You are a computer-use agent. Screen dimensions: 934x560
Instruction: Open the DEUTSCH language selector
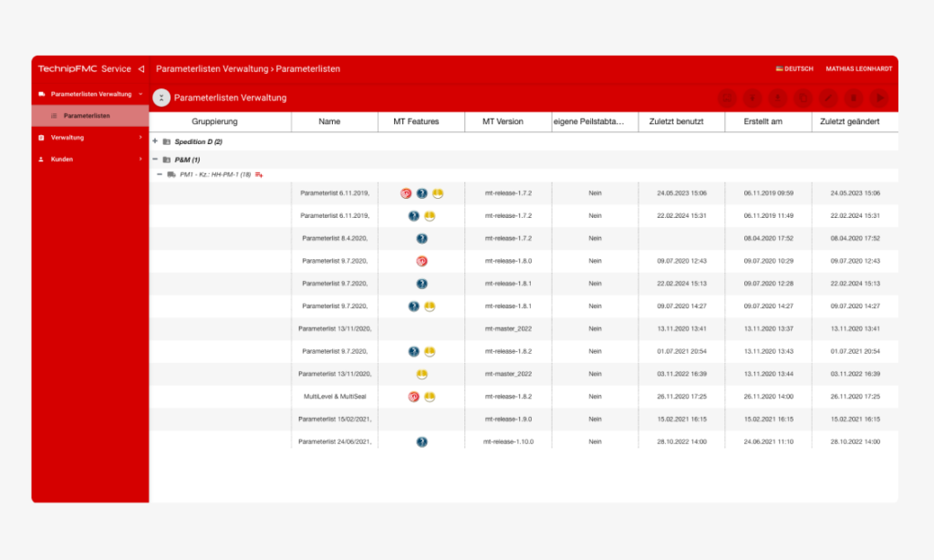(x=794, y=69)
